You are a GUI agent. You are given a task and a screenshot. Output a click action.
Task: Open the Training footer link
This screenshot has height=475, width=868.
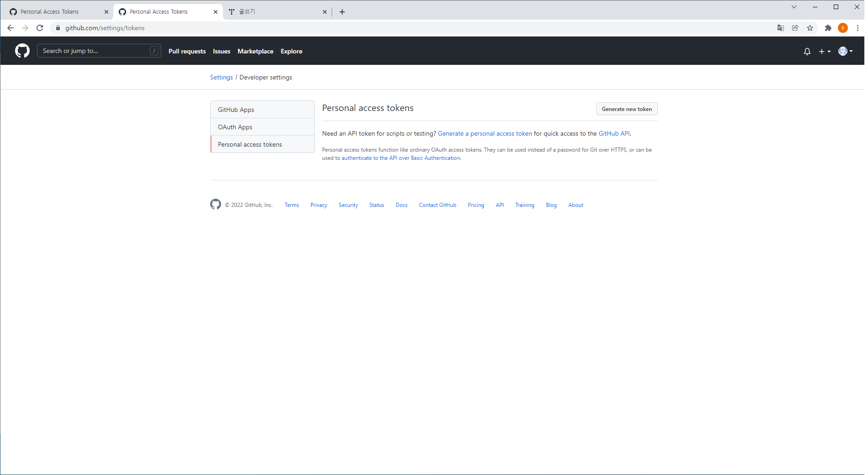point(525,205)
